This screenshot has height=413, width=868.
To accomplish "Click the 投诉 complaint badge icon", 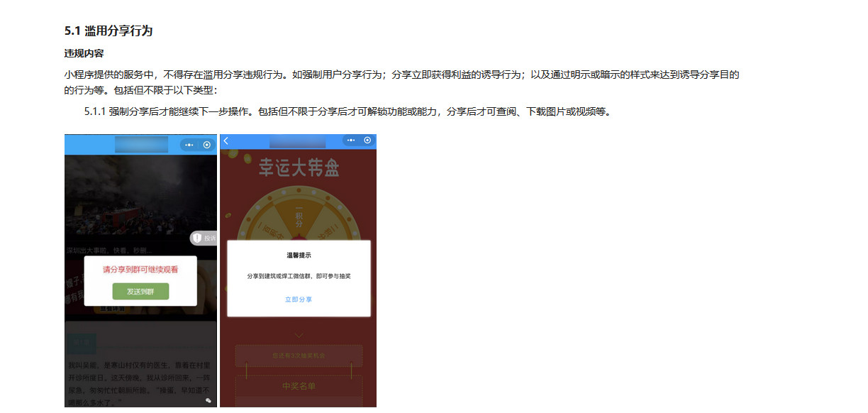I will point(203,238).
